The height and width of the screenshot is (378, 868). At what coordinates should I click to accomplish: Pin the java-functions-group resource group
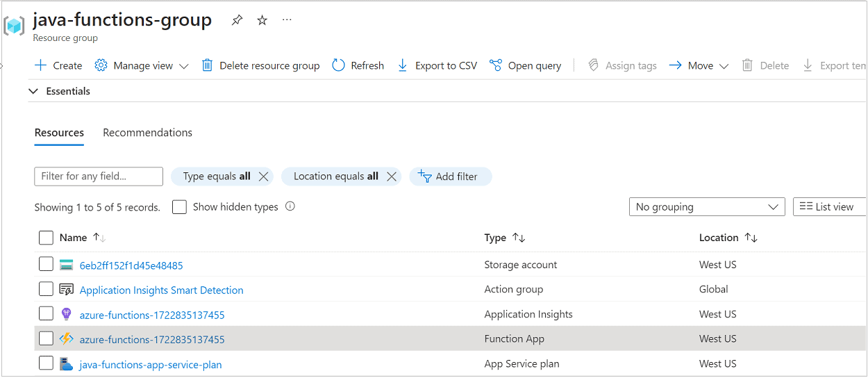click(237, 20)
